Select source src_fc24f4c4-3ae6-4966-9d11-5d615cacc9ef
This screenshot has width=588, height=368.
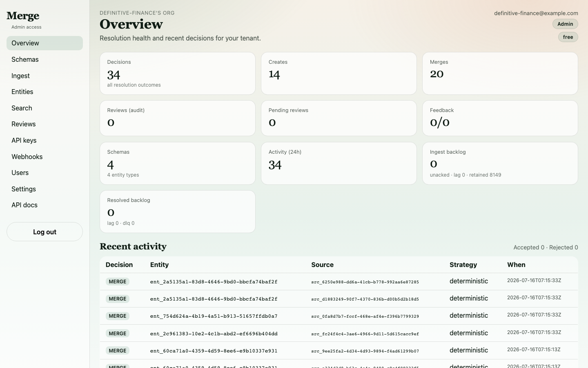[x=365, y=334]
